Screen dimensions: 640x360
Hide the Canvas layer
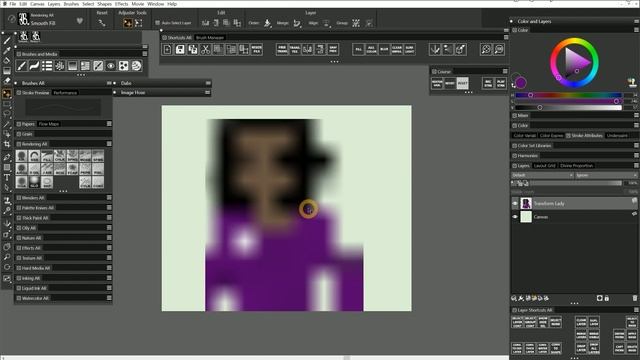(515, 217)
